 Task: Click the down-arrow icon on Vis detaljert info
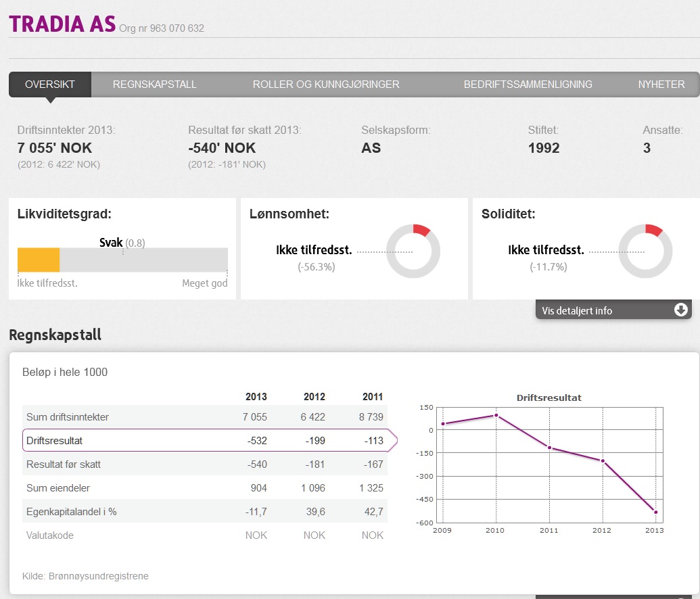[681, 310]
